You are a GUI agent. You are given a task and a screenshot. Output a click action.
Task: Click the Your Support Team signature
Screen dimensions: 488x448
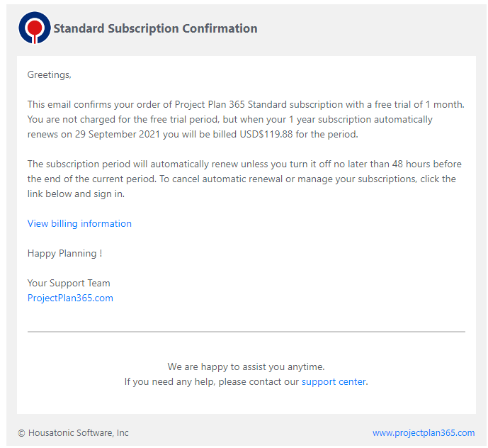click(x=69, y=284)
